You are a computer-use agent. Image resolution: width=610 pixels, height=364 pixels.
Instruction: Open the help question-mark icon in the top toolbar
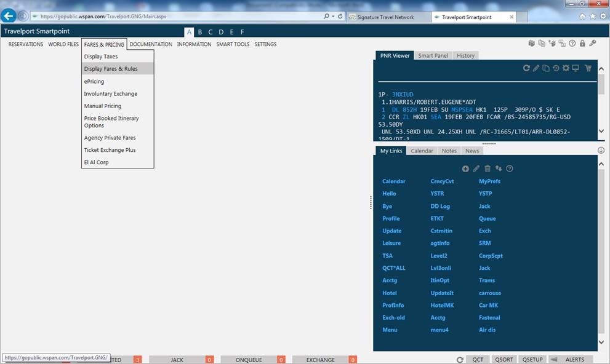click(x=572, y=43)
